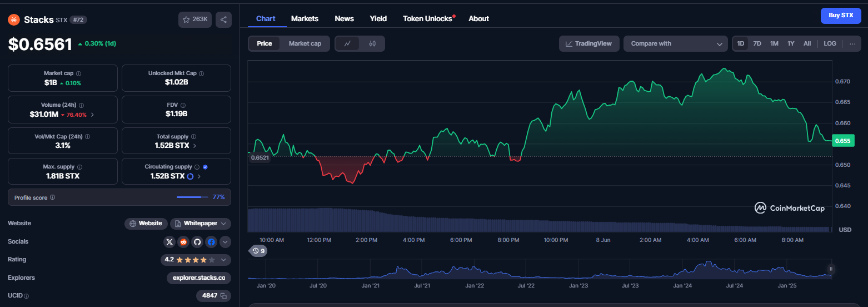Click the historical overview mini chart
Screen dimensions: 868x307
[x=540, y=270]
